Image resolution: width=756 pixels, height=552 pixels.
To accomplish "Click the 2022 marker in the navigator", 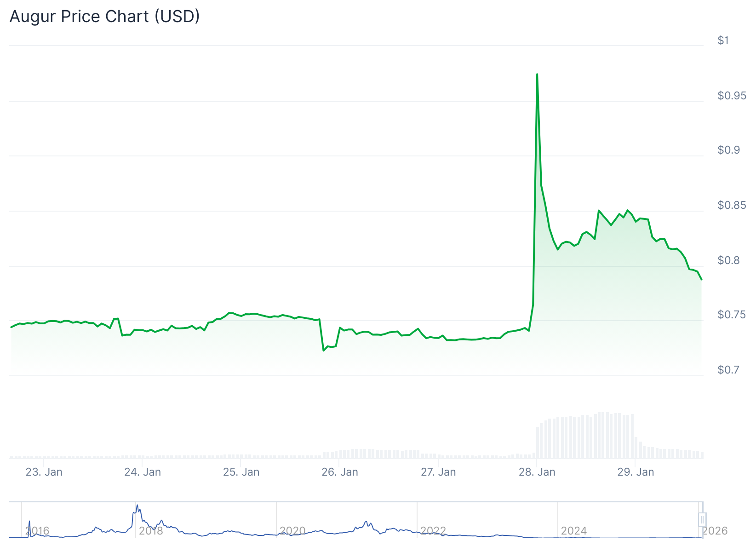I will click(x=433, y=531).
